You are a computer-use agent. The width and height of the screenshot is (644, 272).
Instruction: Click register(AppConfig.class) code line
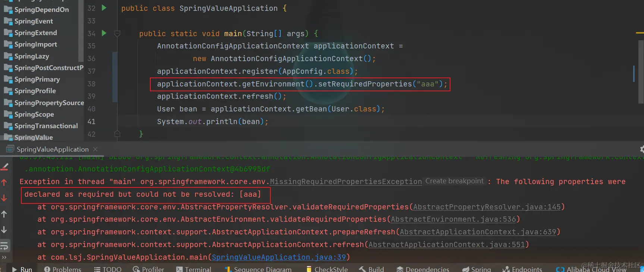click(257, 71)
